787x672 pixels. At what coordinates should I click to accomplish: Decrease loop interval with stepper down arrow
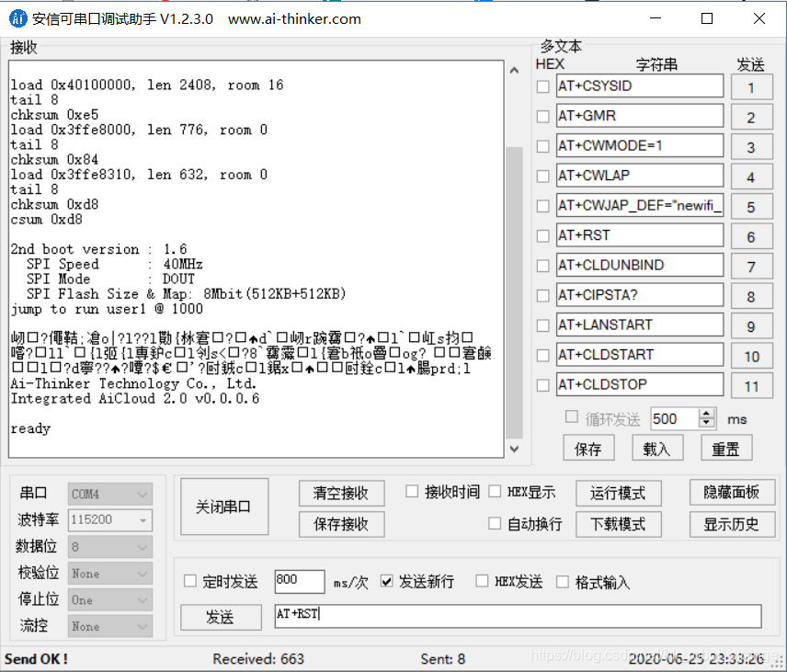pos(706,423)
